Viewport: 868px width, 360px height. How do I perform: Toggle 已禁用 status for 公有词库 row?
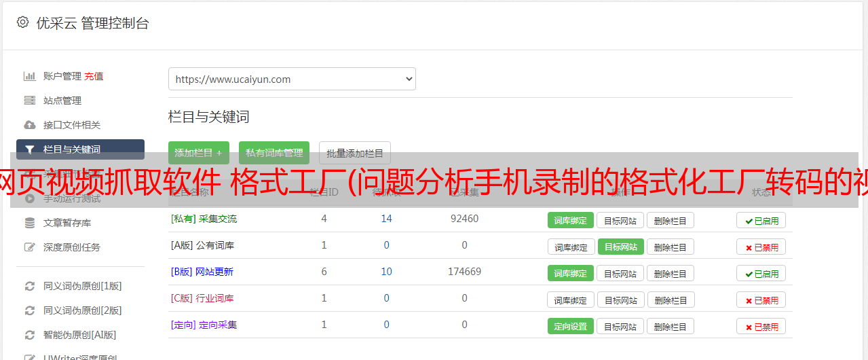[761, 247]
